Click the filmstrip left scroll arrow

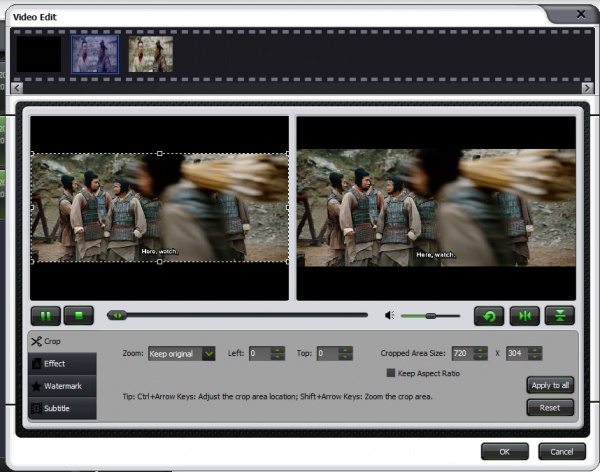pos(17,88)
